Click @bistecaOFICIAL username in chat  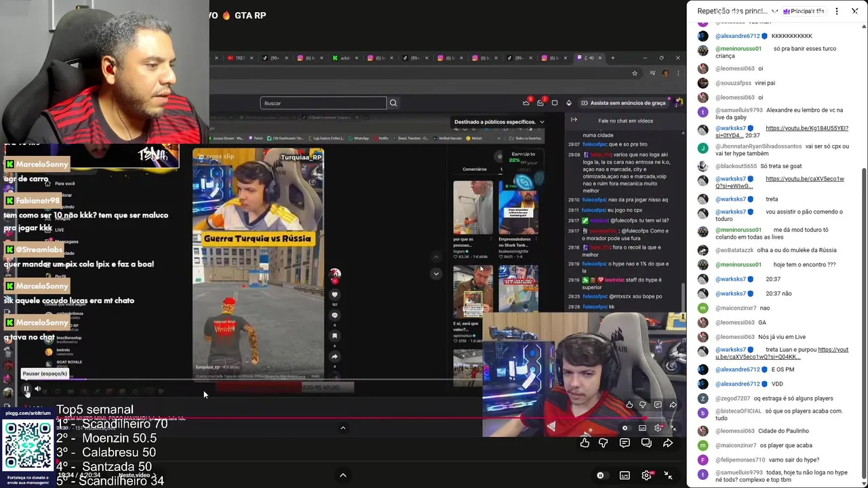(738, 411)
